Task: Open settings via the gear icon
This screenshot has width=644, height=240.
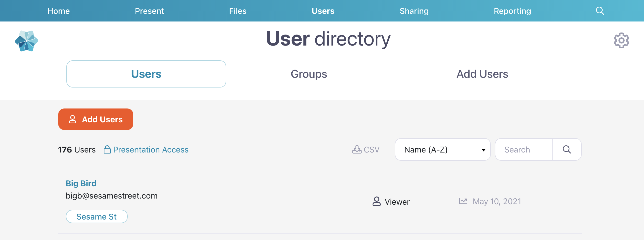Action: pyautogui.click(x=621, y=40)
